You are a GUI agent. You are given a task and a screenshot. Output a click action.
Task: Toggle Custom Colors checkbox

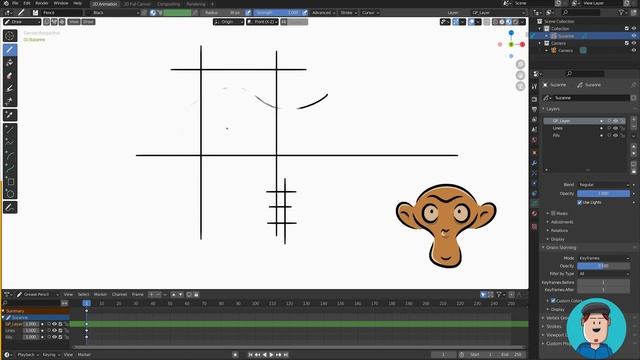pos(553,301)
